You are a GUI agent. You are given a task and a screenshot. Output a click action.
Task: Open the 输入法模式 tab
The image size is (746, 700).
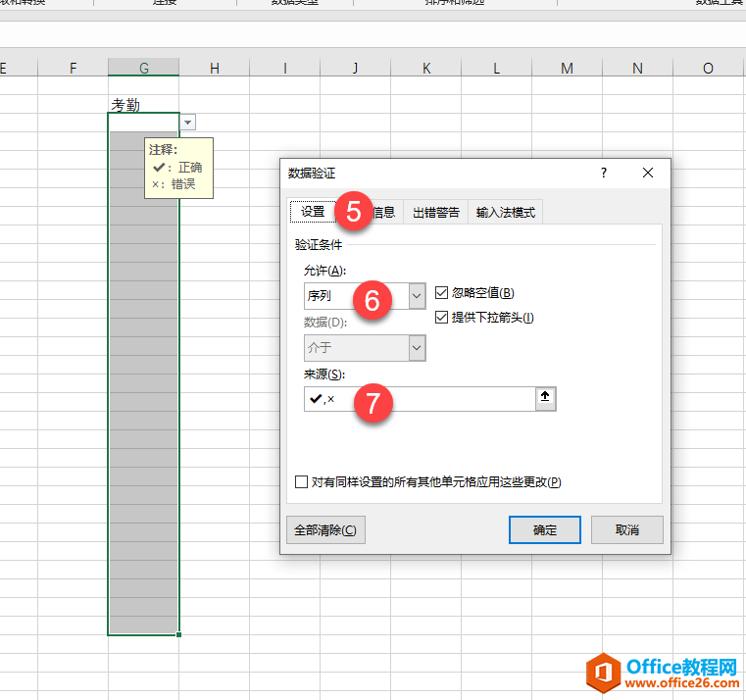click(x=505, y=212)
